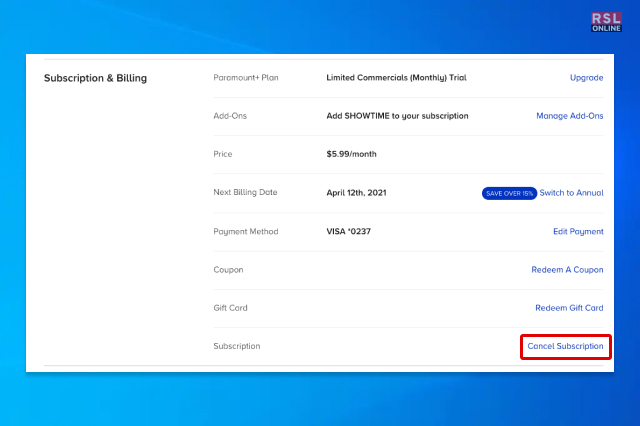Click the Add-Ons row label
This screenshot has height=426, width=640.
coord(230,116)
